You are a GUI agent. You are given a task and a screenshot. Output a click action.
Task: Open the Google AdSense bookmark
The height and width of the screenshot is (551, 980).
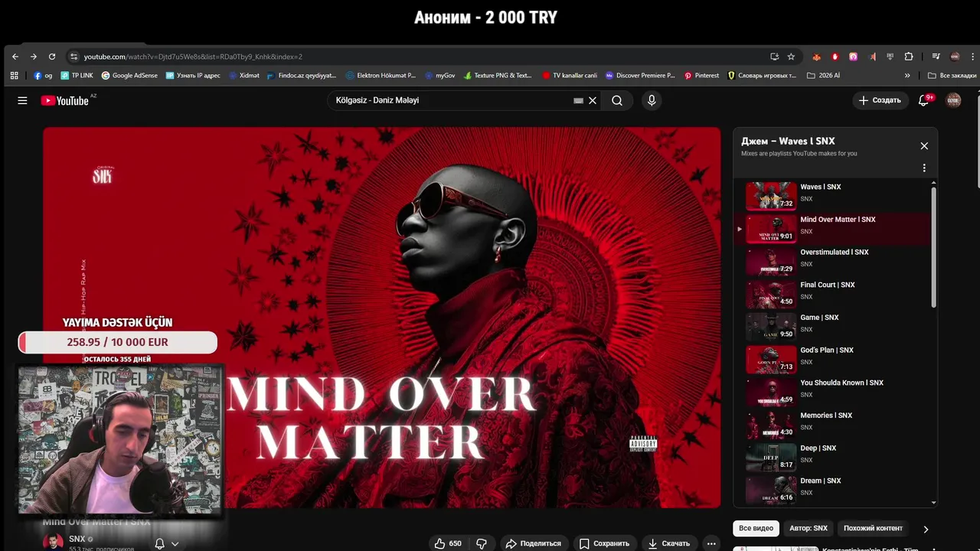pos(129,76)
